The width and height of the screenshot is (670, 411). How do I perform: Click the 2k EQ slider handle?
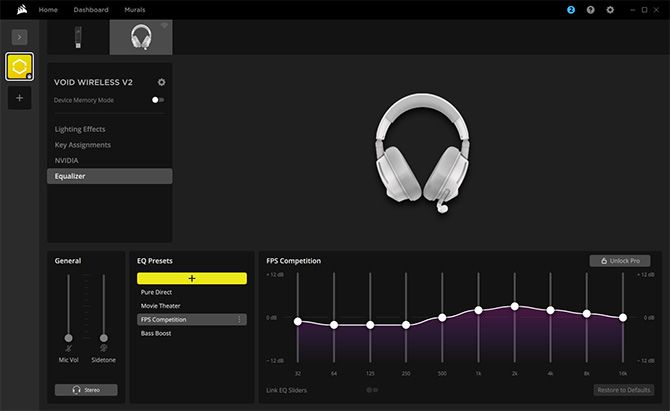[x=515, y=306]
